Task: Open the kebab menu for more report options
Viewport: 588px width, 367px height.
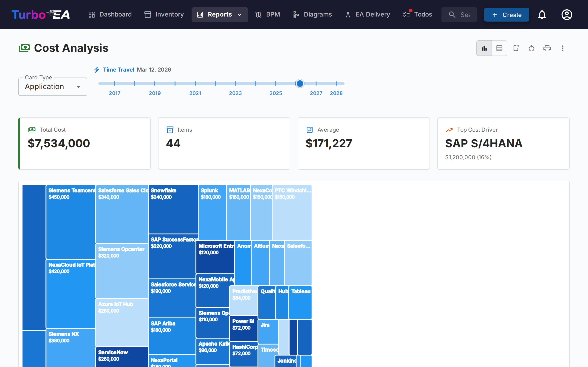Action: click(563, 48)
